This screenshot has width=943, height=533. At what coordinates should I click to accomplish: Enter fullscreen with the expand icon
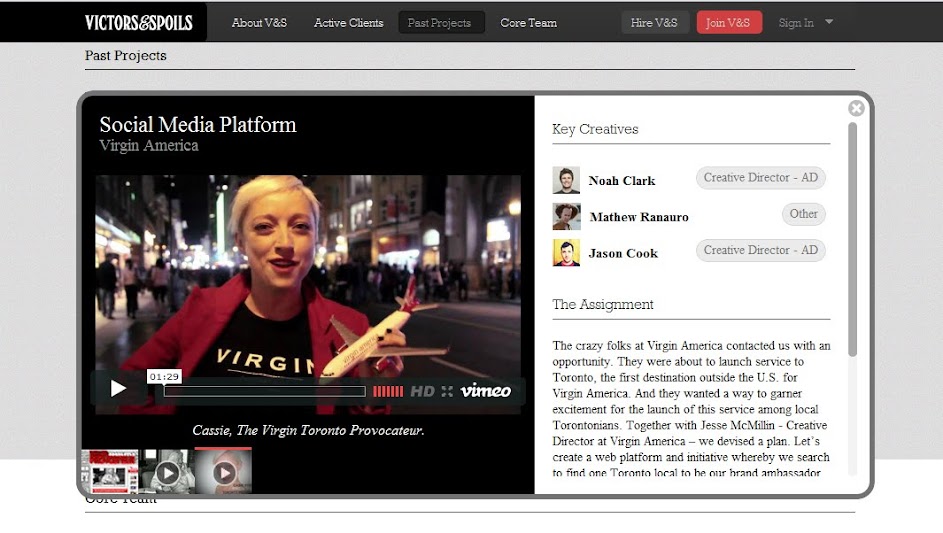[447, 392]
